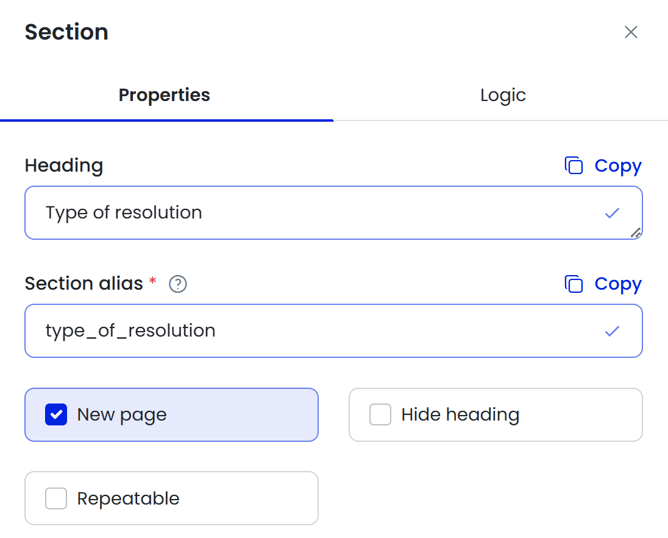Click the checkmark icon in the Heading field
Image resolution: width=668 pixels, height=538 pixels.
coord(612,213)
